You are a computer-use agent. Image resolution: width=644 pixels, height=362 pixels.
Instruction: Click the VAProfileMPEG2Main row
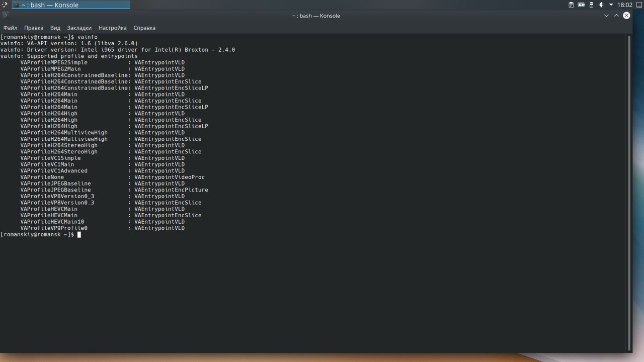coord(103,69)
